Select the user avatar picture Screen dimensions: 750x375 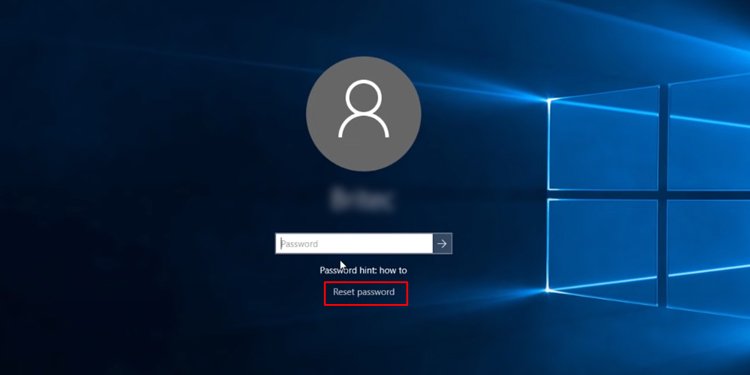[x=364, y=114]
